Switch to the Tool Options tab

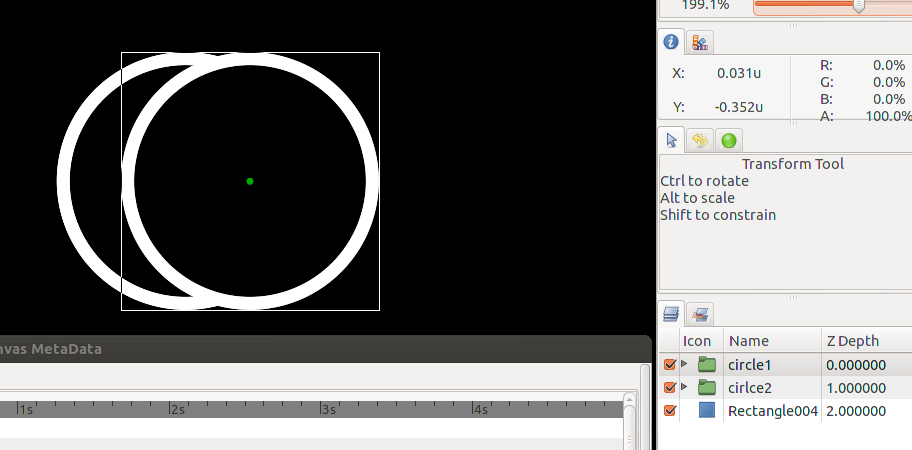671,140
